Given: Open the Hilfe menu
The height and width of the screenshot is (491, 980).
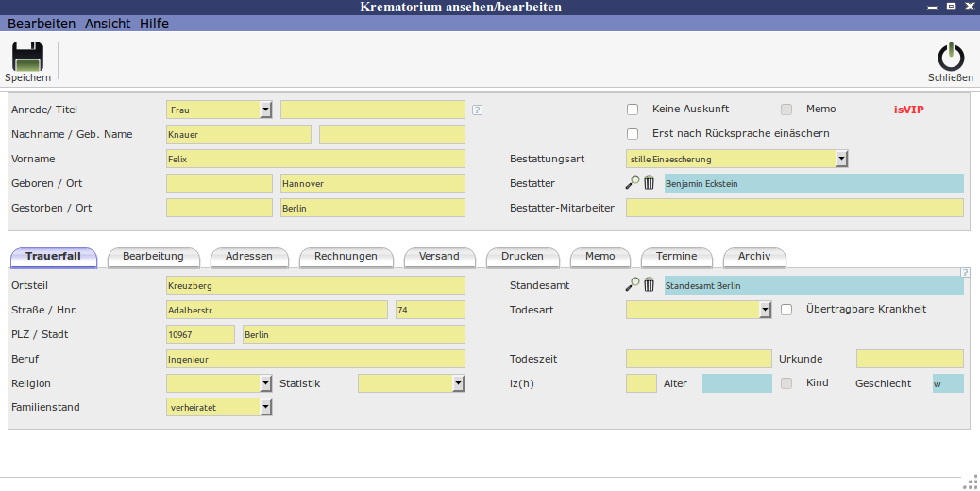Looking at the screenshot, I should [154, 24].
